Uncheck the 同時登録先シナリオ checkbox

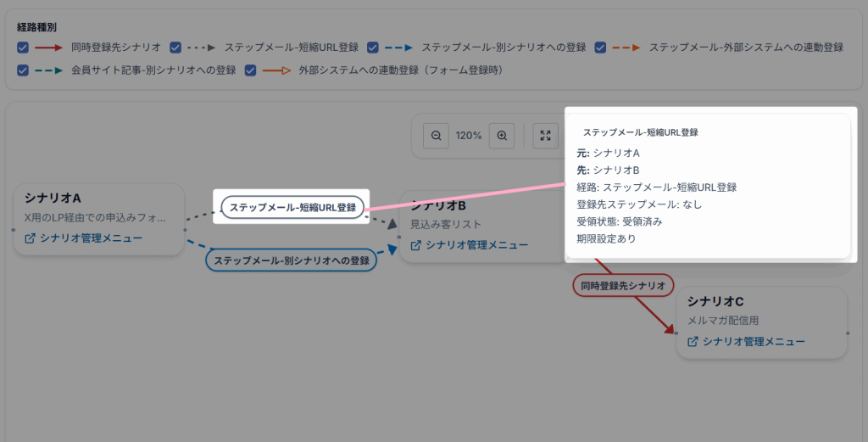[x=23, y=48]
